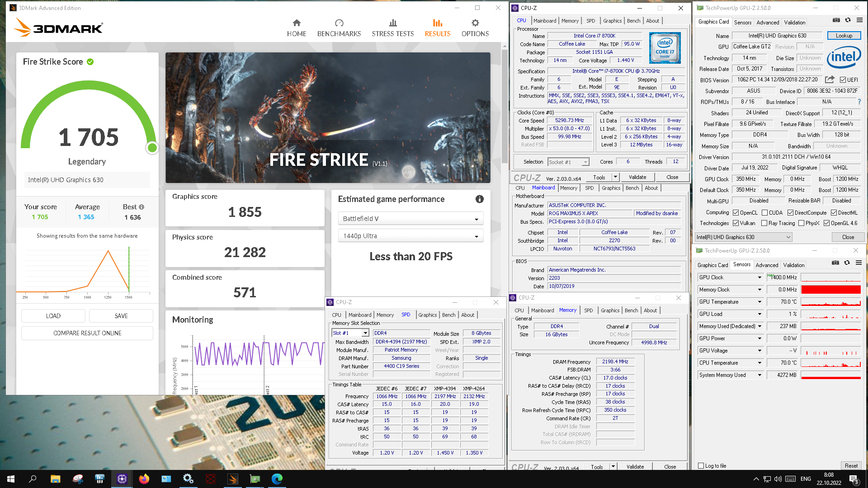The width and height of the screenshot is (868, 488).
Task: Click the Memory Clock red sensor graph
Action: coord(831,290)
